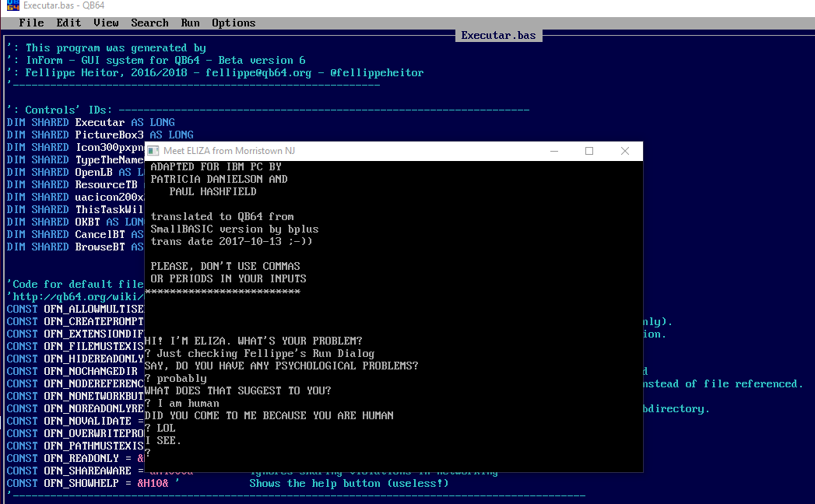
Task: Click the ELIZA window's title bar icon
Action: pyautogui.click(x=153, y=151)
